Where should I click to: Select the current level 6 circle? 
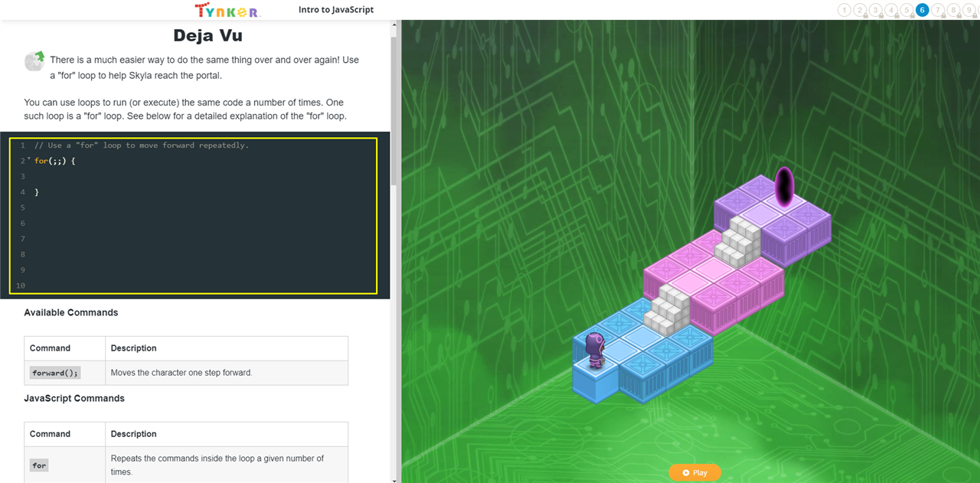[x=923, y=10]
